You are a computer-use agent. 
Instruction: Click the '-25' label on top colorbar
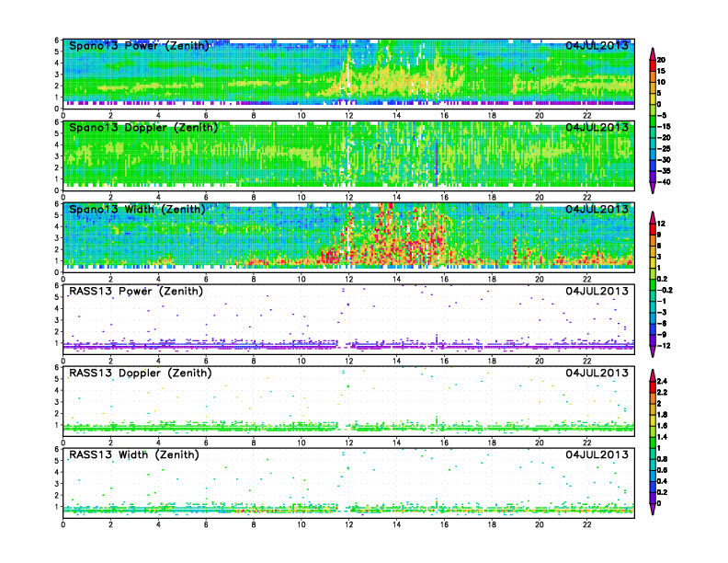(x=664, y=149)
